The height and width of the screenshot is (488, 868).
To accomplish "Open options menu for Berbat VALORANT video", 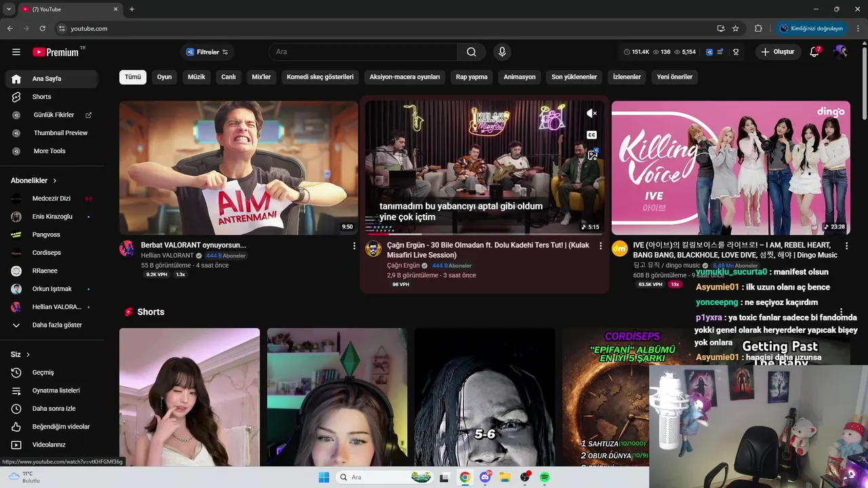I will (354, 246).
